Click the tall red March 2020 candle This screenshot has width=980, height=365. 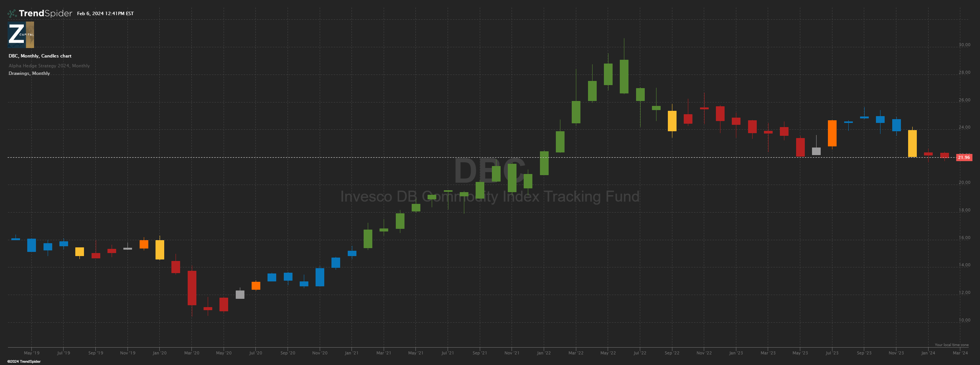[192, 288]
